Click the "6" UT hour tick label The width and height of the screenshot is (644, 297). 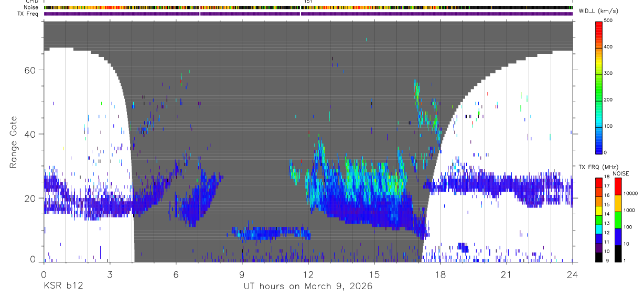(x=176, y=274)
